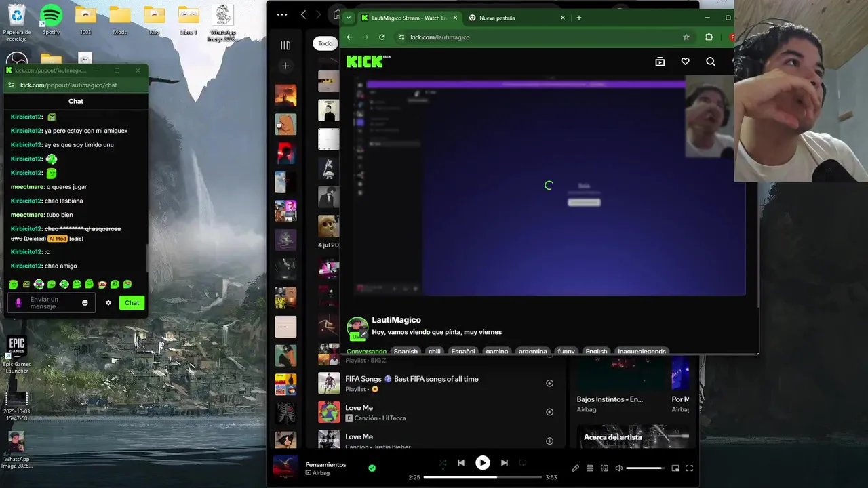
Task: Skip to next Spotify track
Action: pos(504,463)
